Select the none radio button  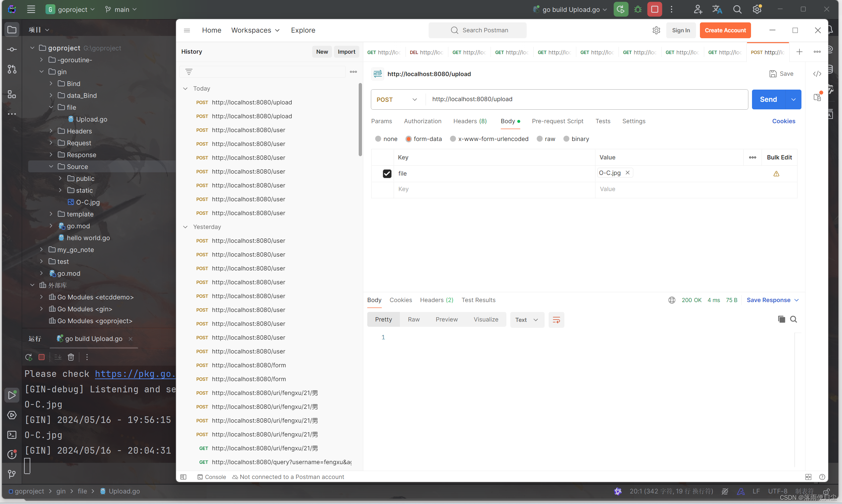377,139
